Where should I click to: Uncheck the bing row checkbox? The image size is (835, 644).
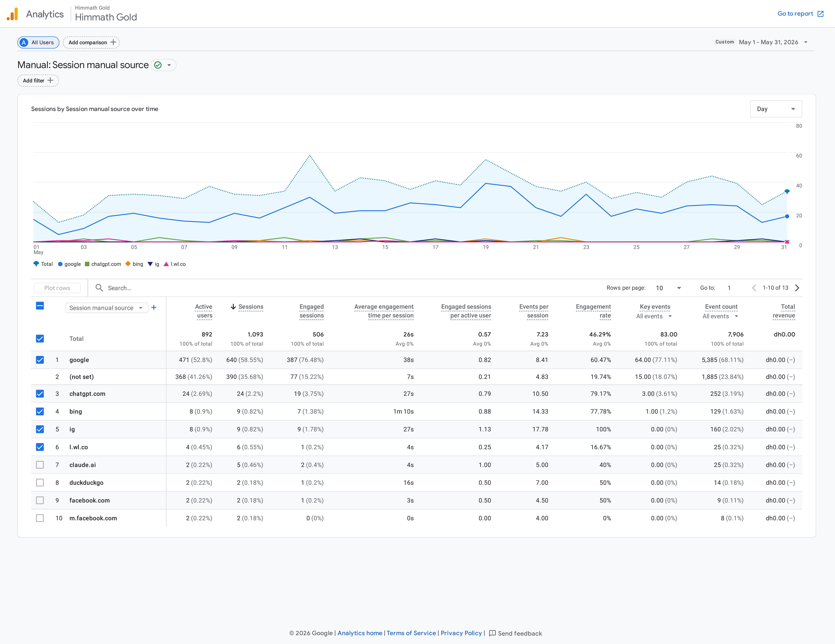[x=40, y=412]
